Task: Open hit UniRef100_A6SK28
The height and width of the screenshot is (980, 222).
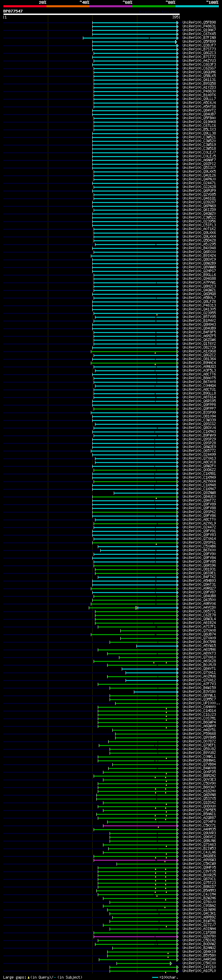Action: [199, 661]
